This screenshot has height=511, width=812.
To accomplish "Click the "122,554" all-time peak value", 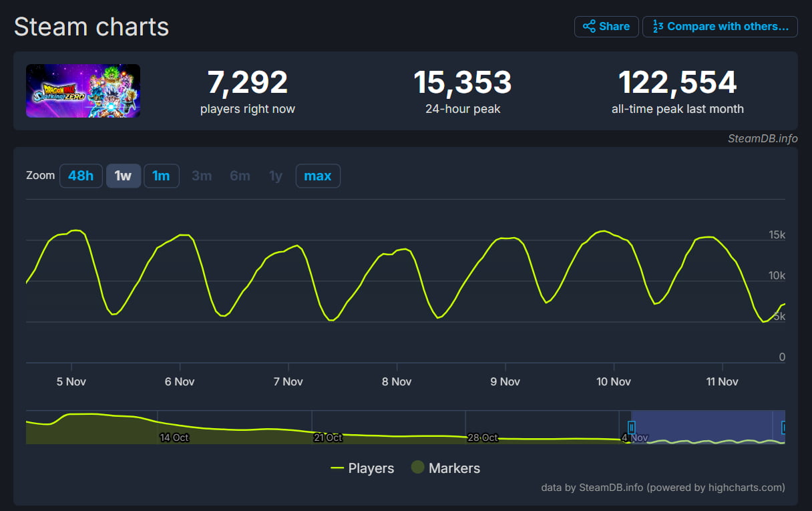I will coord(678,82).
